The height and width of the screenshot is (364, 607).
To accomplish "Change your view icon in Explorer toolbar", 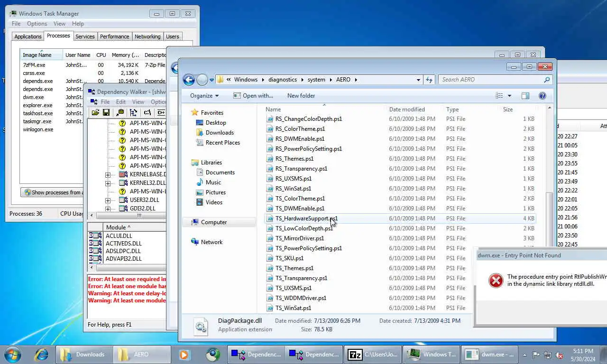I will pyautogui.click(x=499, y=96).
